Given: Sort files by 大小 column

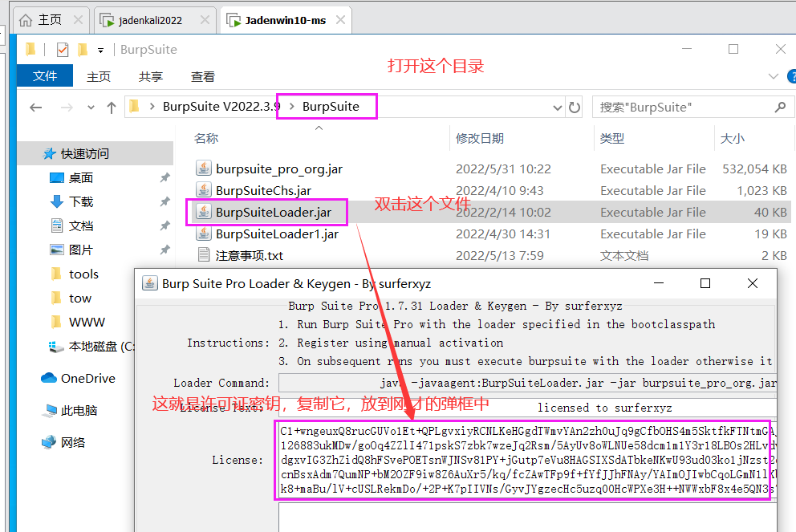Looking at the screenshot, I should 733,138.
